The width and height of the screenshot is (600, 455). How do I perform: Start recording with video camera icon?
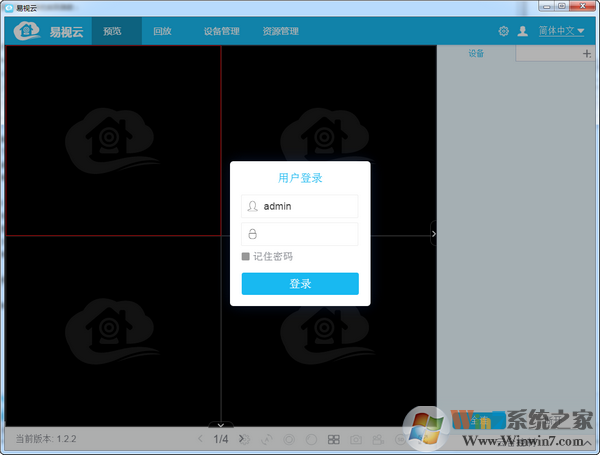pos(378,440)
